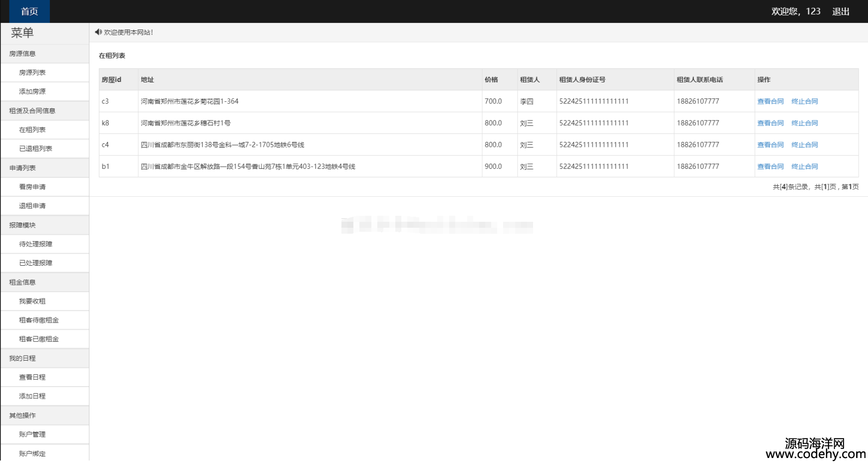Collapse the 房源信息 menu section
Viewport: 868px width, 464px height.
tap(45, 53)
